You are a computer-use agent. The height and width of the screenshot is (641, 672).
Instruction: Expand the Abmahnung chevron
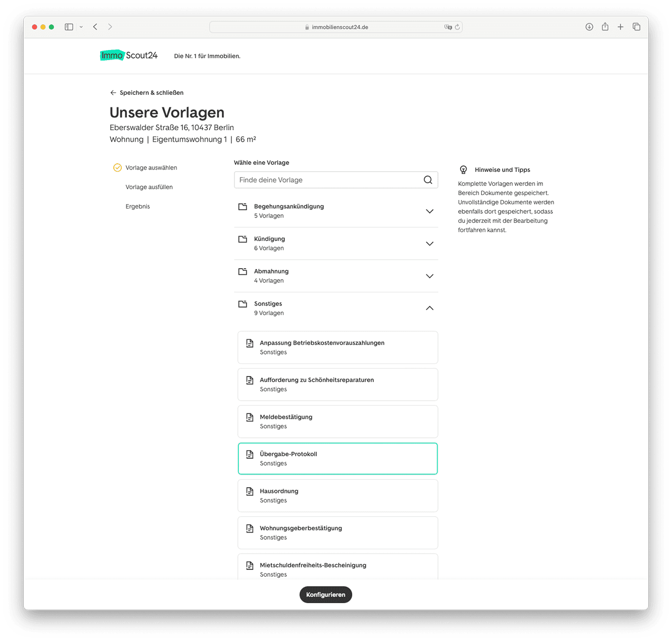pyautogui.click(x=429, y=276)
